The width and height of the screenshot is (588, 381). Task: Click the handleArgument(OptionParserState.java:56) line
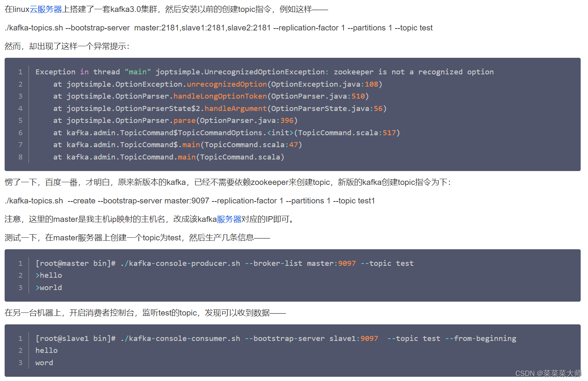220,108
